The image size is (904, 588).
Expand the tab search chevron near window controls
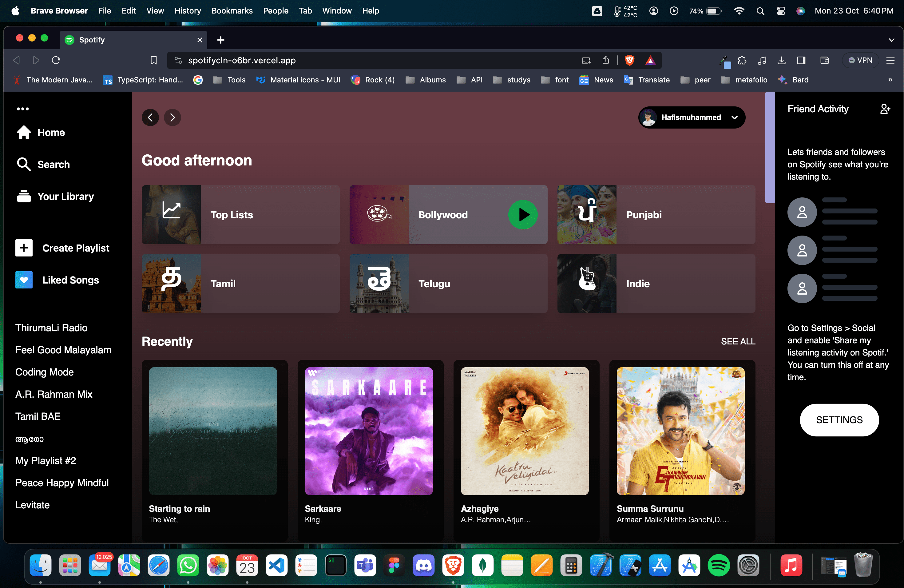click(892, 40)
